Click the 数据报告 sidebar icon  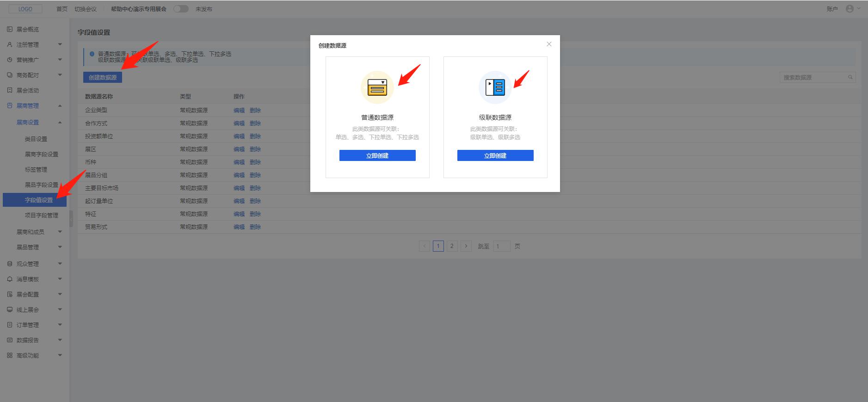coord(10,340)
